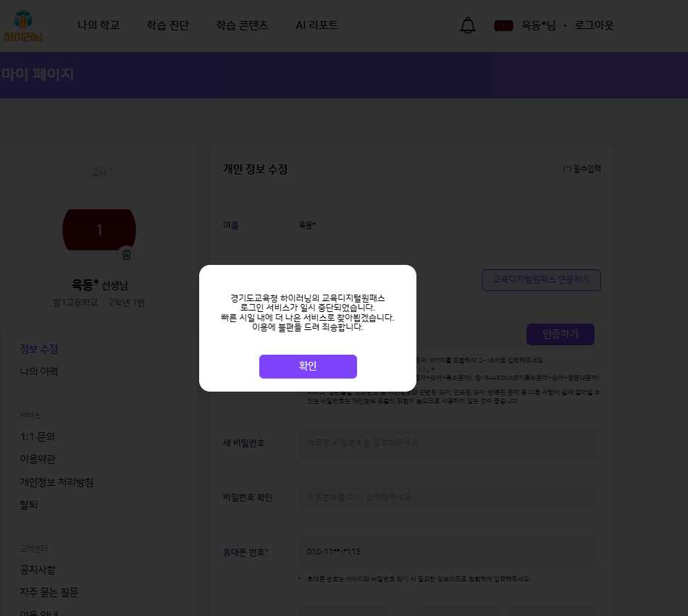Click the small profile avatar in header

[x=503, y=25]
